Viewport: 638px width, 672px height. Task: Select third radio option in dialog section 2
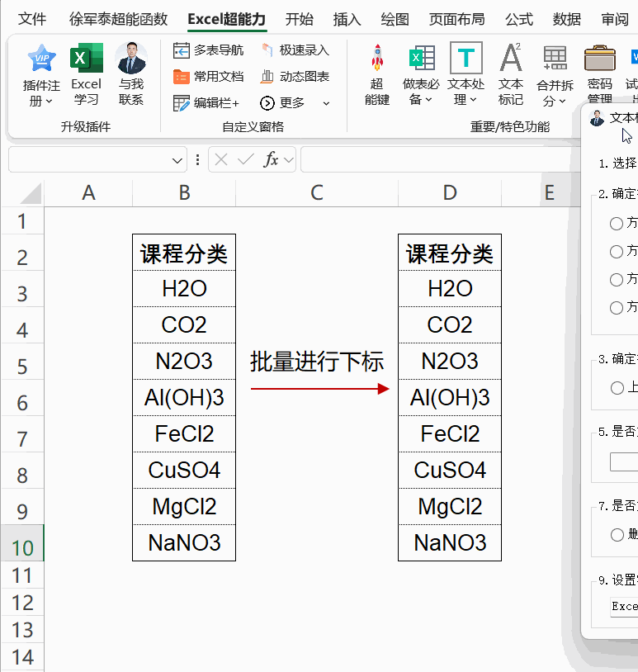(617, 280)
